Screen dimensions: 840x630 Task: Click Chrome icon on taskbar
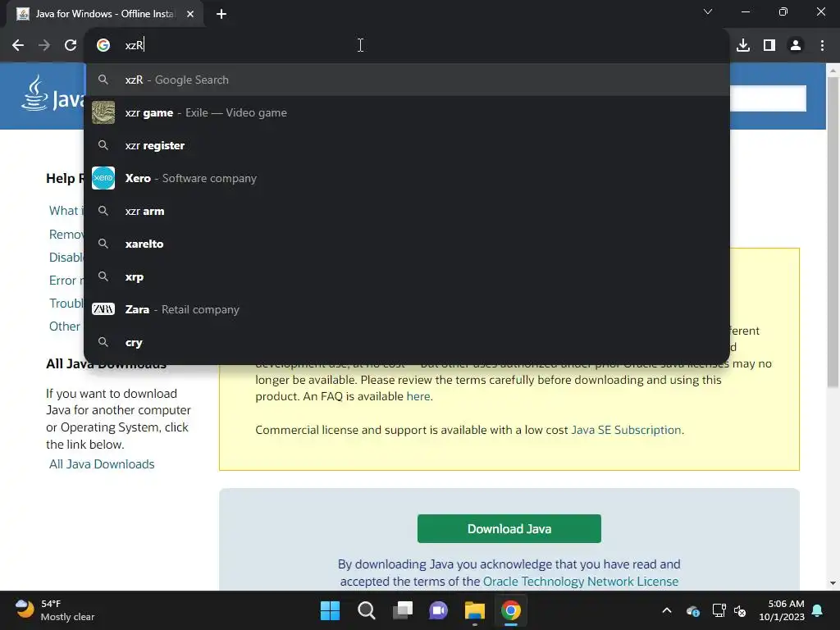click(510, 610)
